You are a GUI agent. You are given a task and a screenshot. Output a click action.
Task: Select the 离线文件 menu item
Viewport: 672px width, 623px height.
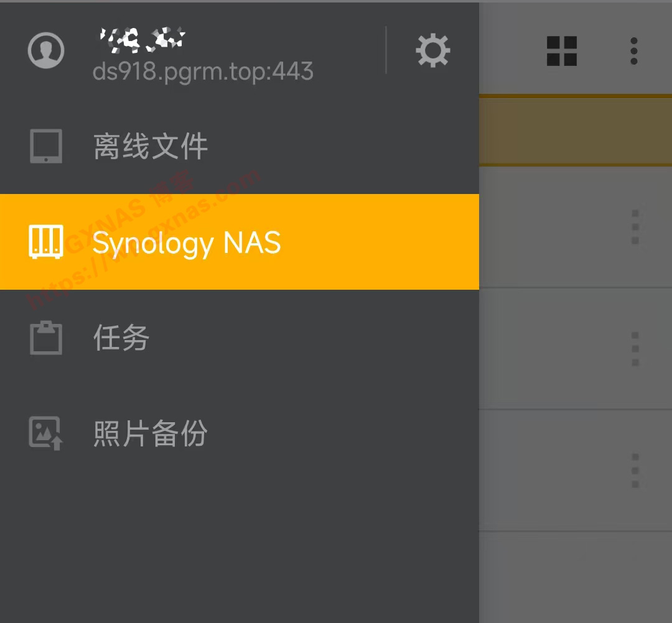tap(240, 146)
